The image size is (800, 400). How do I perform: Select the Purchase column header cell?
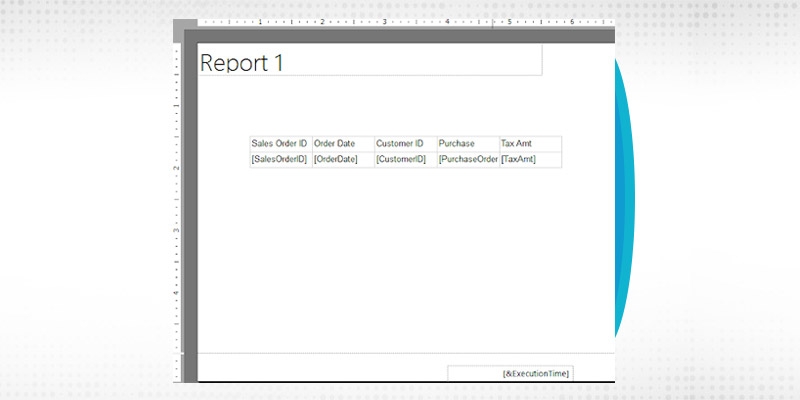click(467, 144)
